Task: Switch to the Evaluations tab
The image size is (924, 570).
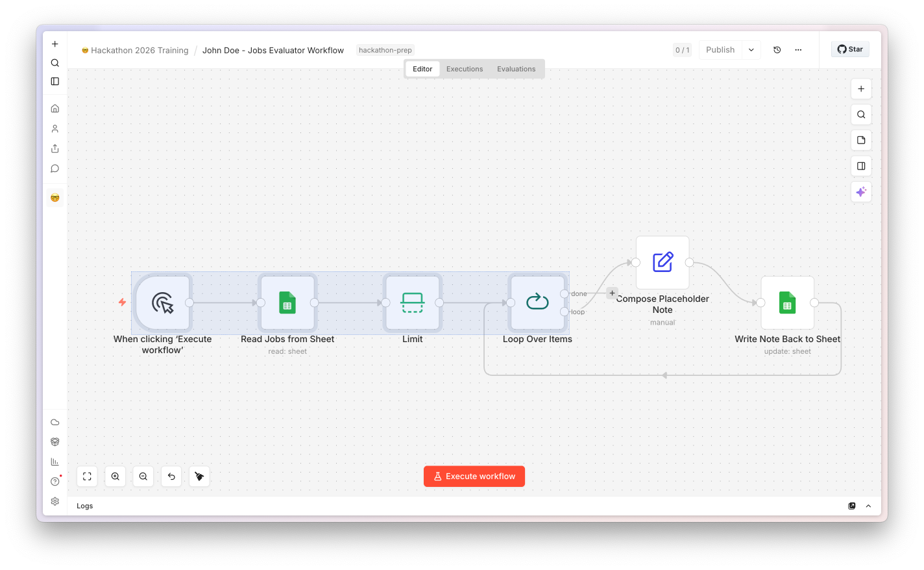Action: 517,69
